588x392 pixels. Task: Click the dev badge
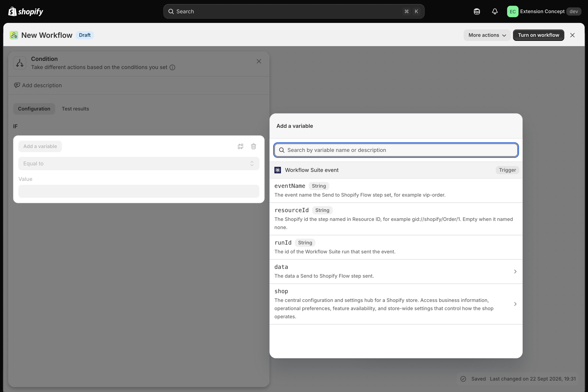574,11
